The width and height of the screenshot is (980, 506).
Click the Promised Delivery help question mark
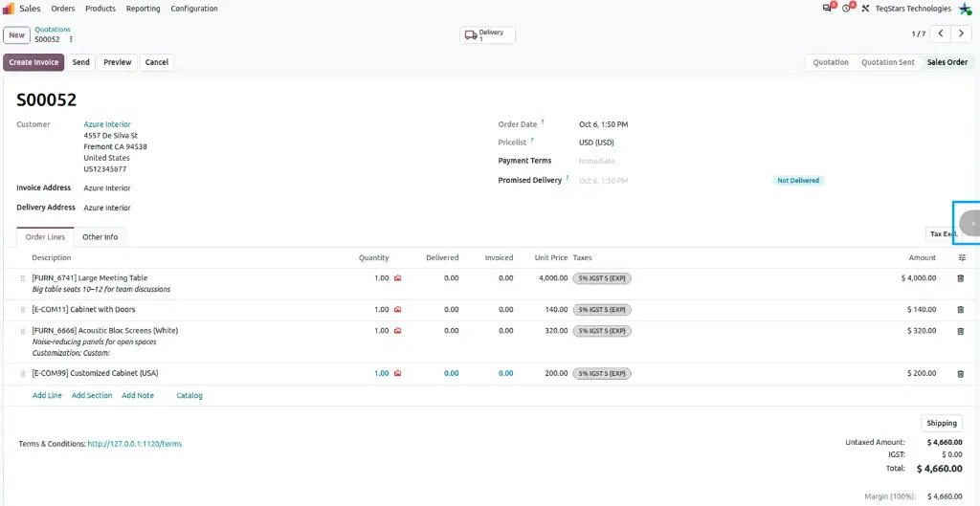[568, 177]
